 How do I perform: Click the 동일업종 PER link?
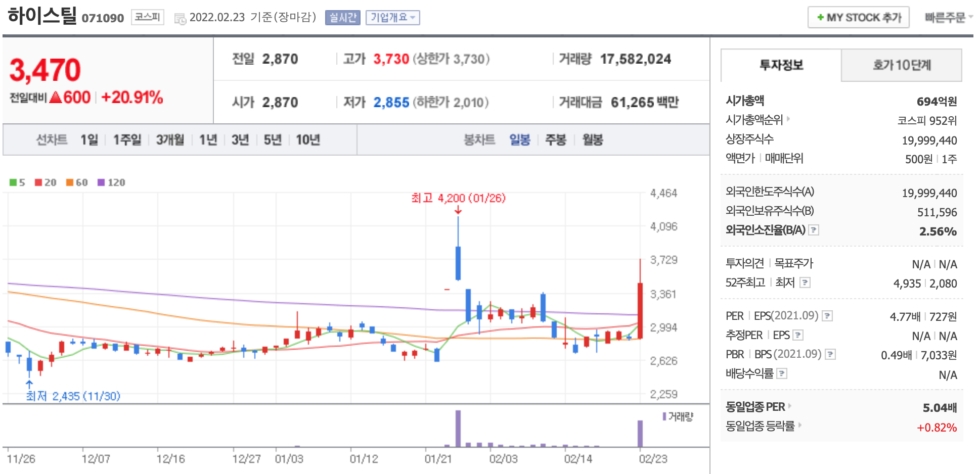755,407
